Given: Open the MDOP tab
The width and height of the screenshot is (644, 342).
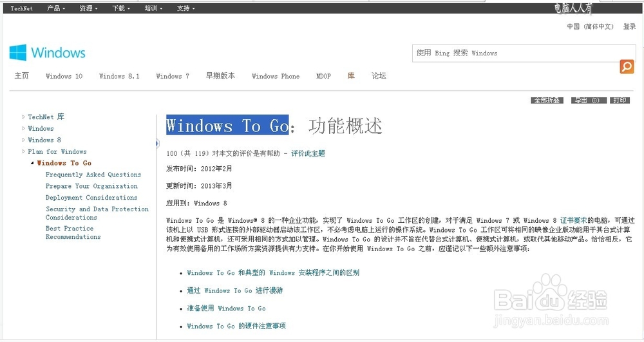Looking at the screenshot, I should coord(323,77).
